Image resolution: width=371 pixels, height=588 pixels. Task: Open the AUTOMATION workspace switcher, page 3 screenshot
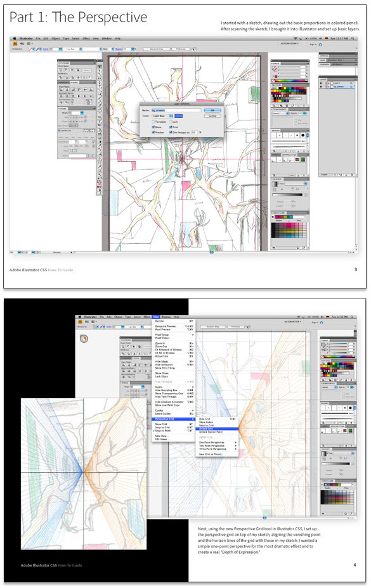(290, 44)
